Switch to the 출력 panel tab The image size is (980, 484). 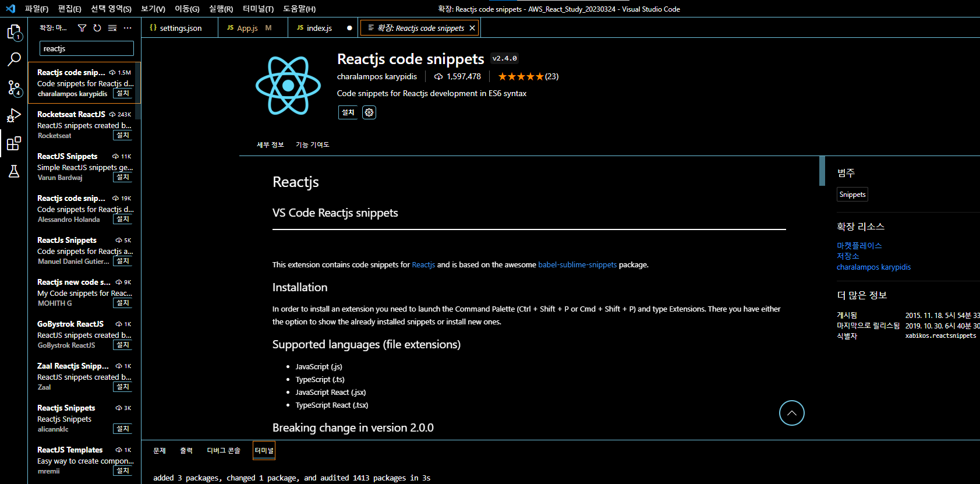point(186,450)
